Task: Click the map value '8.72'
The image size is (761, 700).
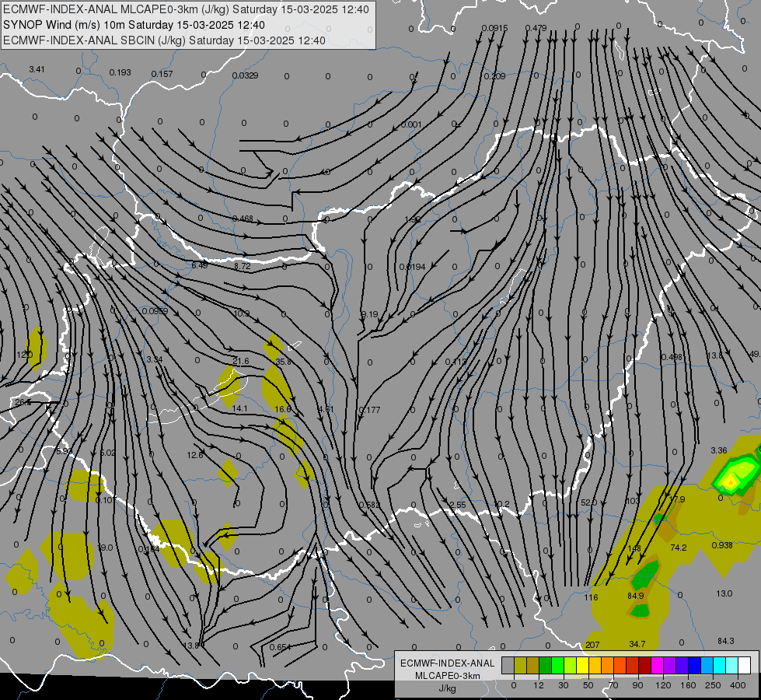Action: coord(243,266)
